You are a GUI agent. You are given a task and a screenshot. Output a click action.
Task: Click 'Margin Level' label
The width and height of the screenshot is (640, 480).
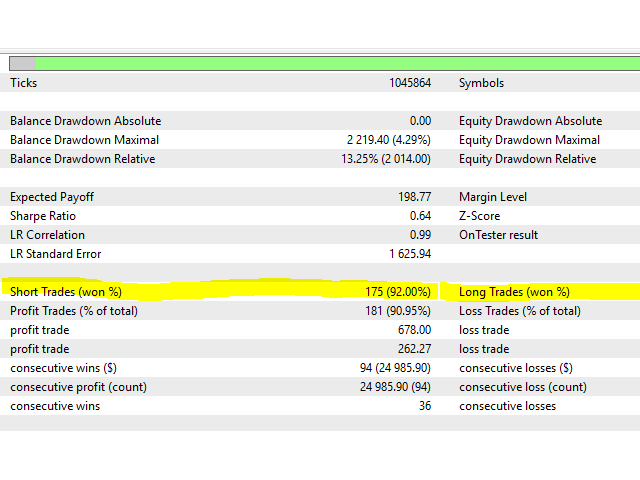(x=493, y=197)
